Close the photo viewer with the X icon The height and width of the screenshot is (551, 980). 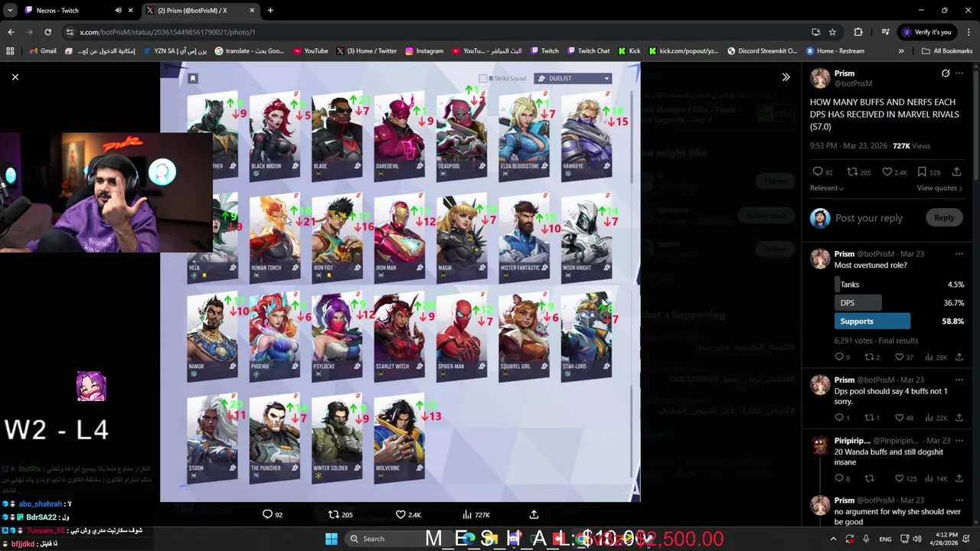pyautogui.click(x=15, y=77)
